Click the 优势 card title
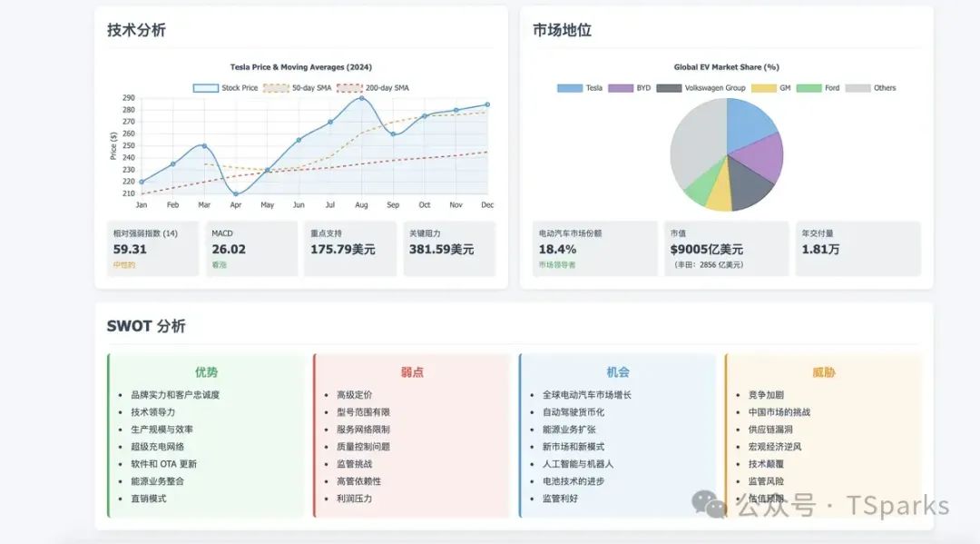 [x=206, y=372]
